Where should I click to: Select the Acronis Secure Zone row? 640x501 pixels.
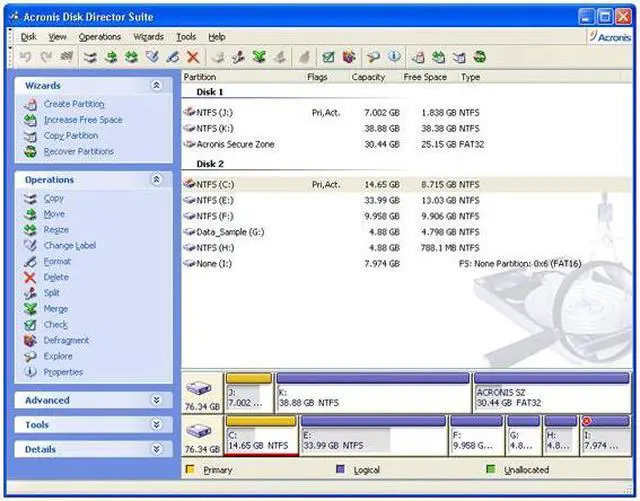[x=407, y=145]
